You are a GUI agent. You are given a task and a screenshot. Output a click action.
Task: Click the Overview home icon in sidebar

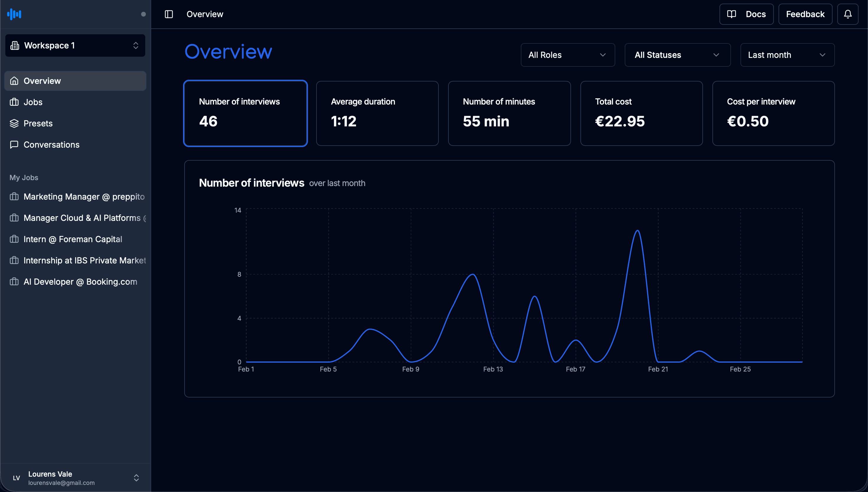click(x=14, y=81)
